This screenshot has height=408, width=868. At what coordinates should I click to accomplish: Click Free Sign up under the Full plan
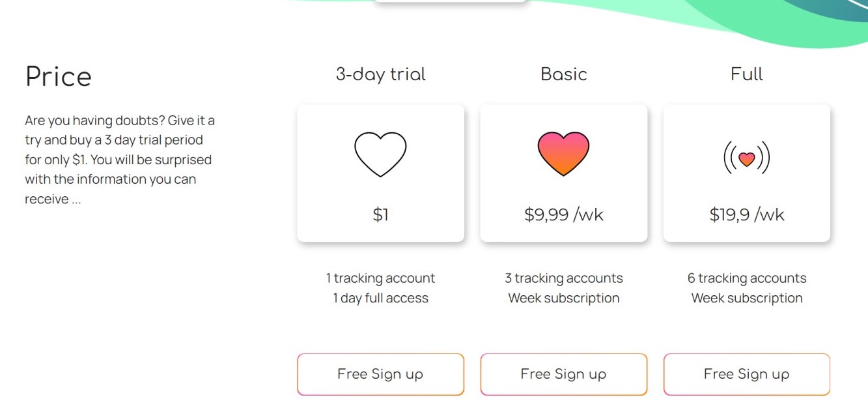747,374
